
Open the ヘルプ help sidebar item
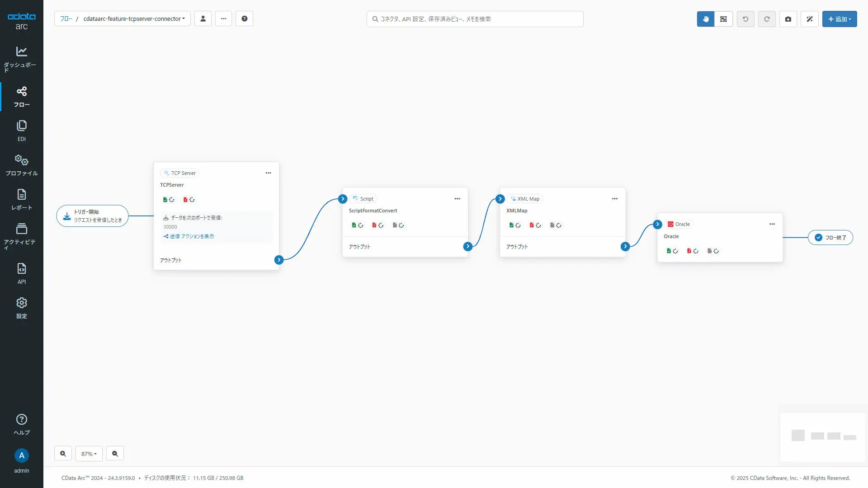(21, 425)
